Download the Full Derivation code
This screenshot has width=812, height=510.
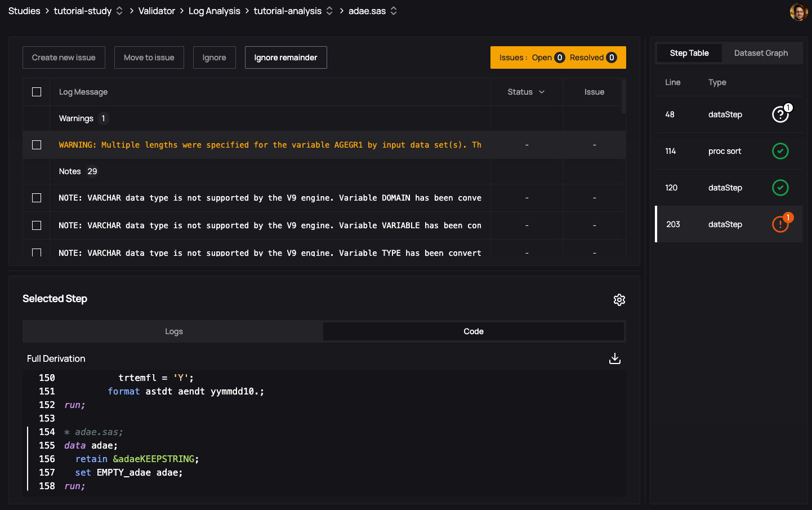[614, 358]
